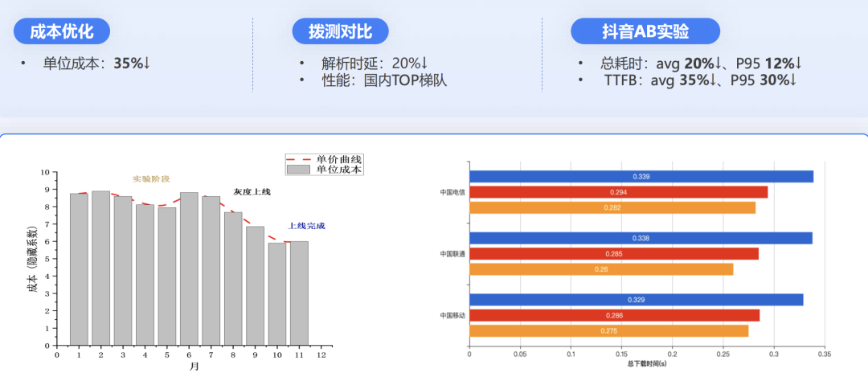Image resolution: width=868 pixels, height=373 pixels.
Task: Select the gray bar for month 1
Action: 79,269
